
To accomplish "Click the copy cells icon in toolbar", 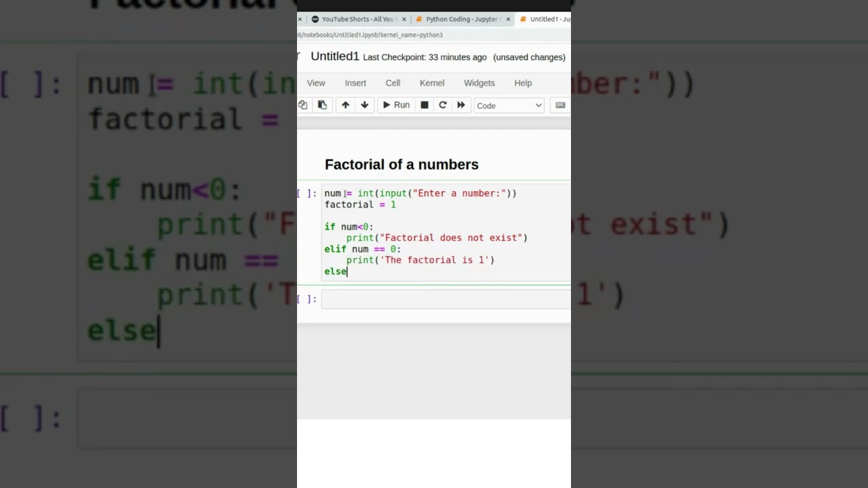I will tap(302, 105).
